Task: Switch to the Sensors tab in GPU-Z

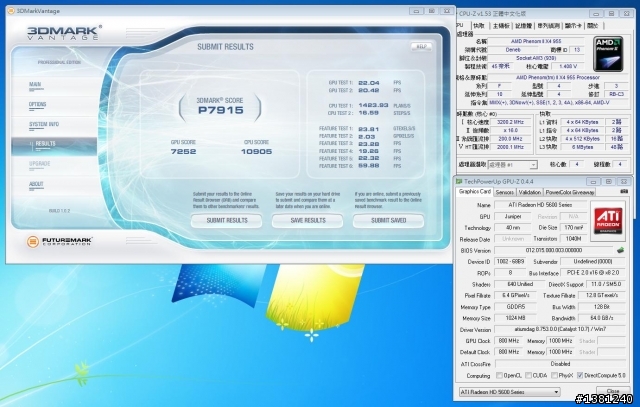Action: click(504, 192)
